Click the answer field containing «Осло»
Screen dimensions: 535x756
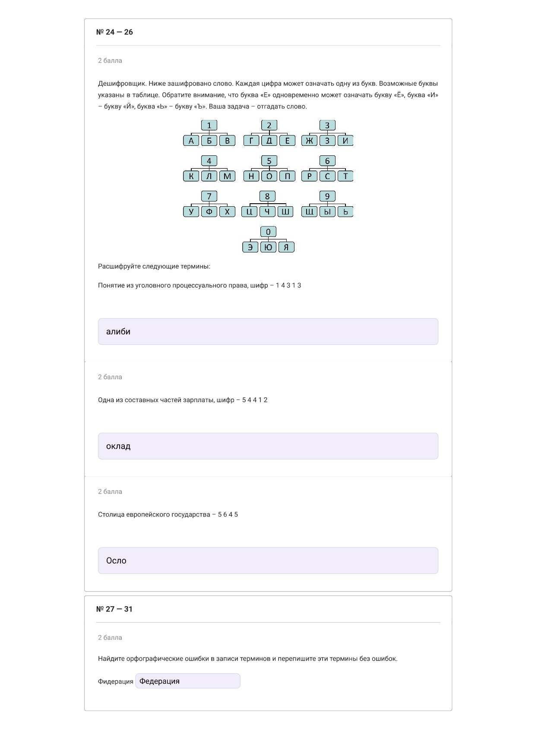[x=268, y=561]
